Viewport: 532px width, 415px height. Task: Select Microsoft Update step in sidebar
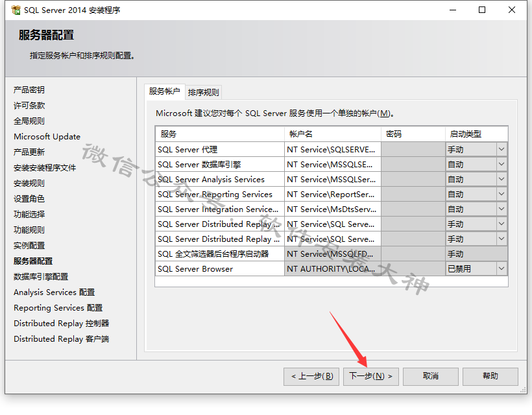(47, 137)
